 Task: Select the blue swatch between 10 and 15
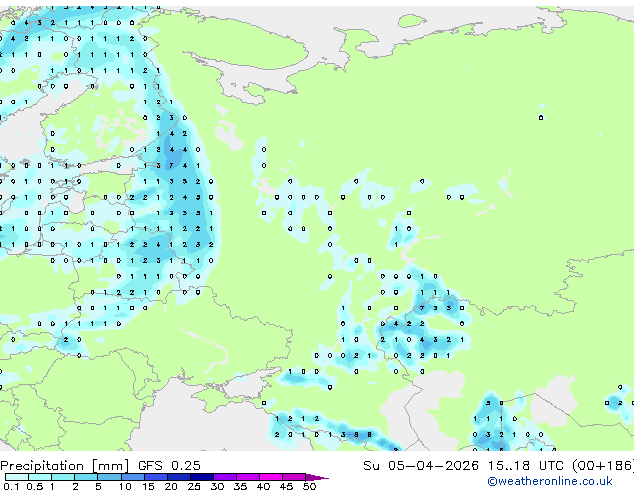pos(132,477)
